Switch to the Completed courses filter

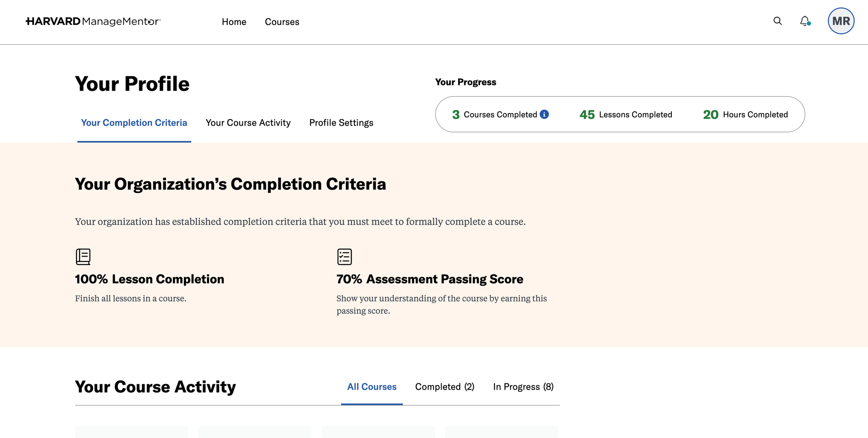click(x=445, y=387)
